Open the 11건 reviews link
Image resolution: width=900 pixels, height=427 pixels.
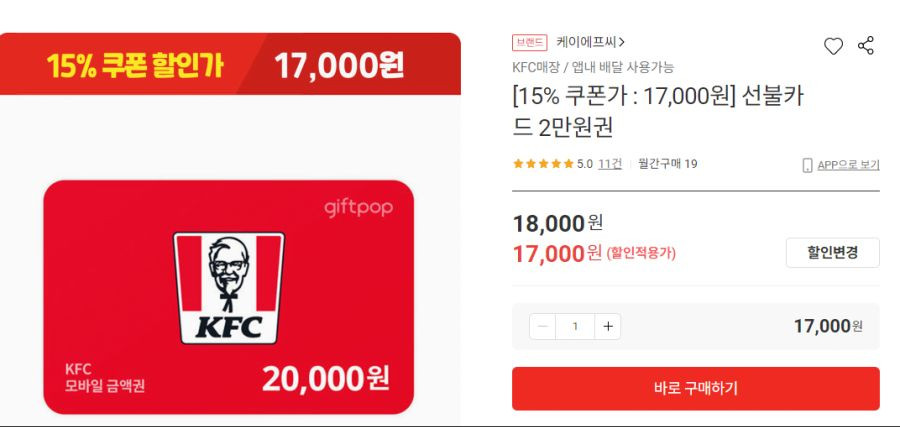tap(610, 164)
